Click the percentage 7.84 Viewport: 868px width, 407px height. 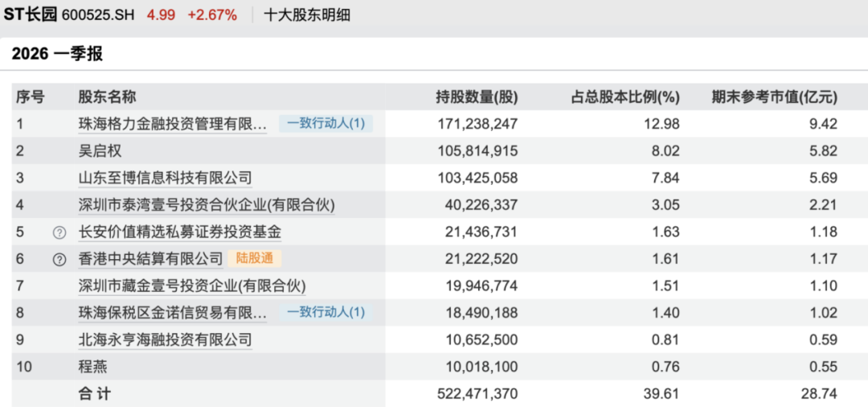pos(666,179)
